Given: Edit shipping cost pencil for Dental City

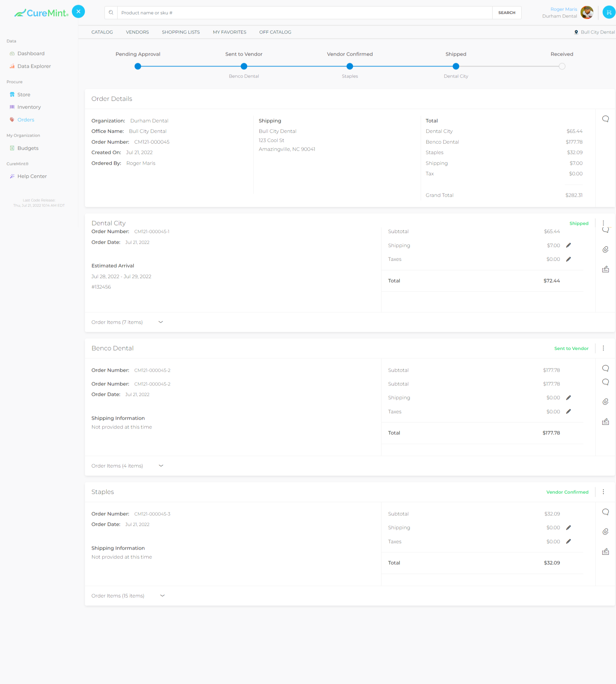Looking at the screenshot, I should pyautogui.click(x=569, y=245).
